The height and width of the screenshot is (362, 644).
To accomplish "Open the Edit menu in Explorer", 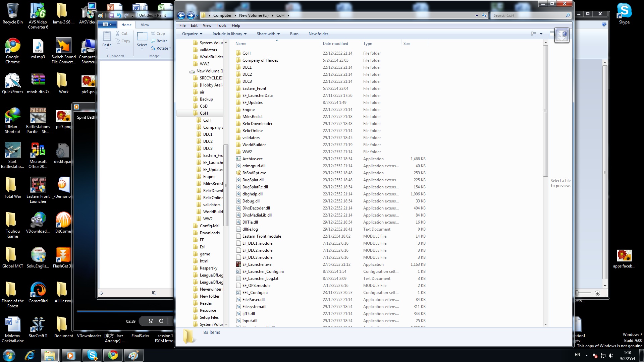I will (x=194, y=25).
